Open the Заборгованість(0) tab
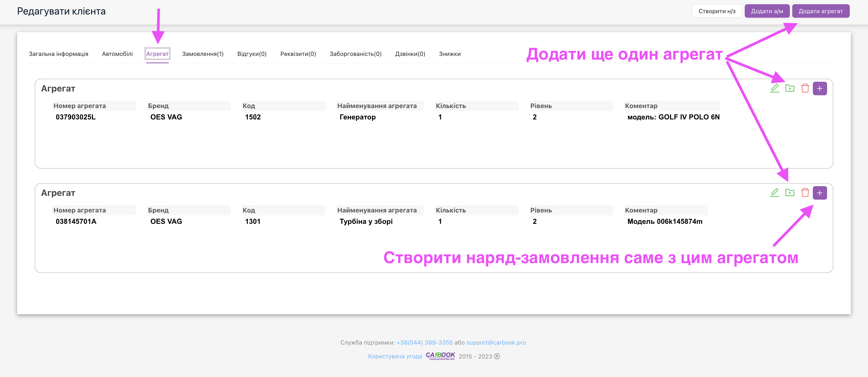 coord(356,54)
